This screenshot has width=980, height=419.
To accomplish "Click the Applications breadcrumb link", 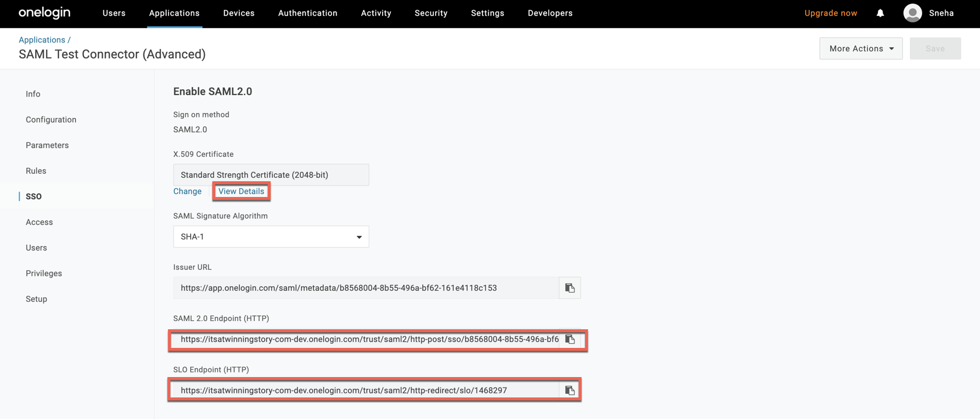I will (42, 40).
